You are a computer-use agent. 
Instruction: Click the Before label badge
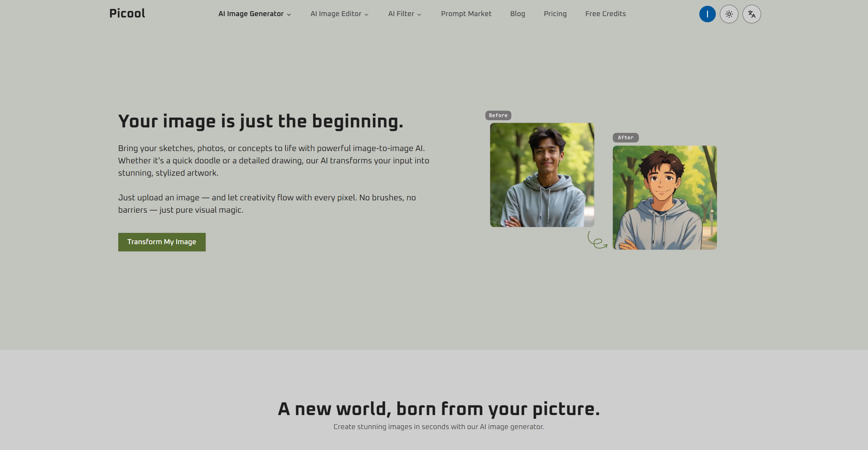pos(498,115)
